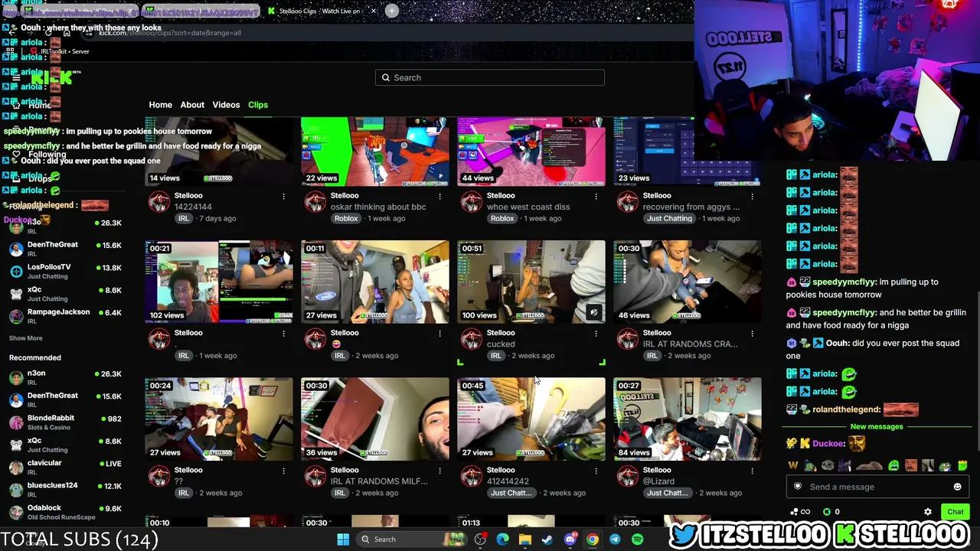Open a new browser tab
This screenshot has width=980, height=551.
(391, 11)
